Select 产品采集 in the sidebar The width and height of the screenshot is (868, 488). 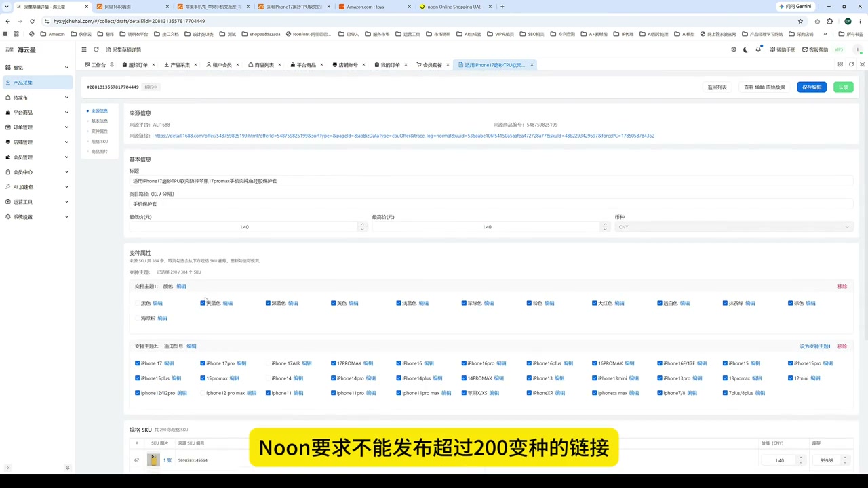[x=37, y=83]
